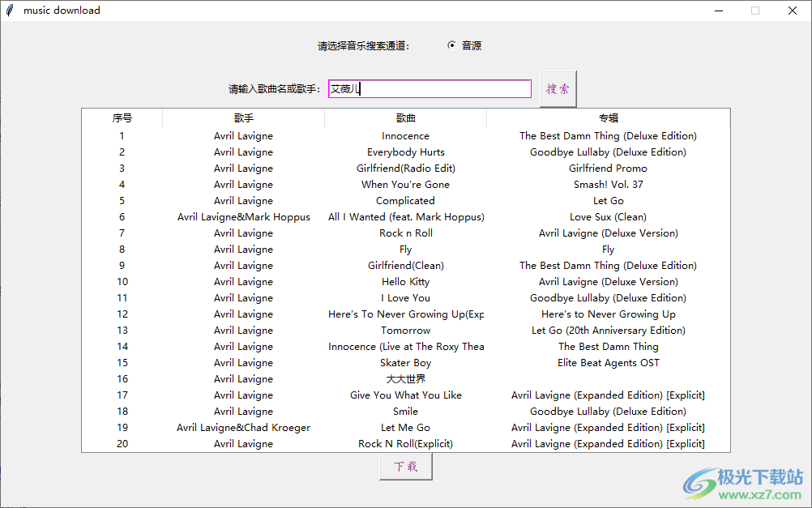
Task: Select the song Tomorrow
Action: [405, 331]
